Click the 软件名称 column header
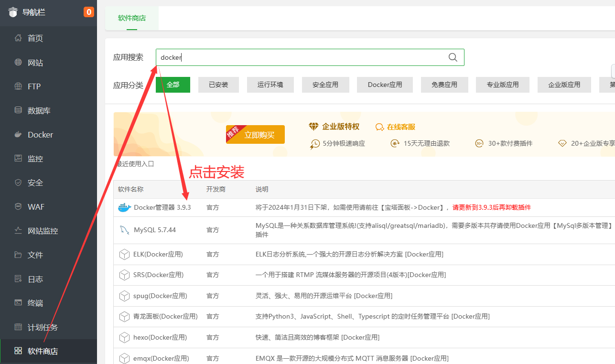The image size is (615, 364). click(x=130, y=189)
